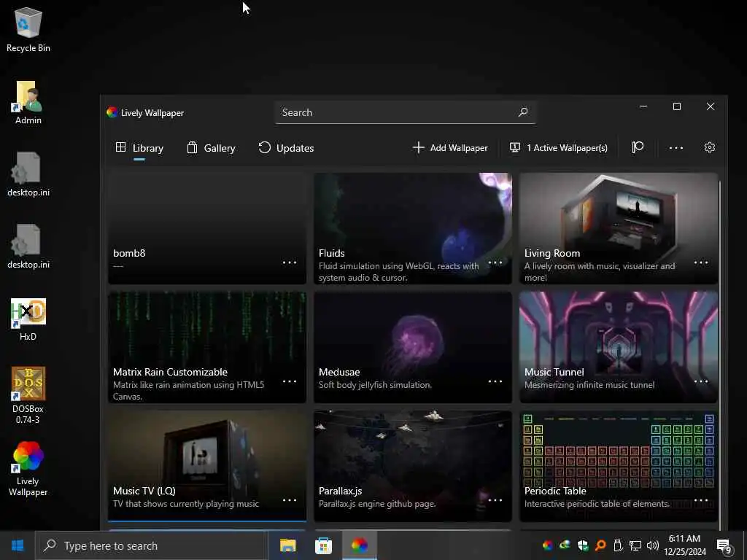Click the taskbar search box
Screen dimensions: 747x560
(x=152, y=545)
